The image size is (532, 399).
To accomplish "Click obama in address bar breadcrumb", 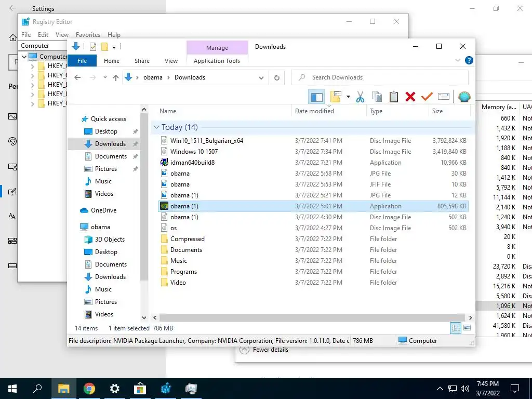I will pos(153,77).
